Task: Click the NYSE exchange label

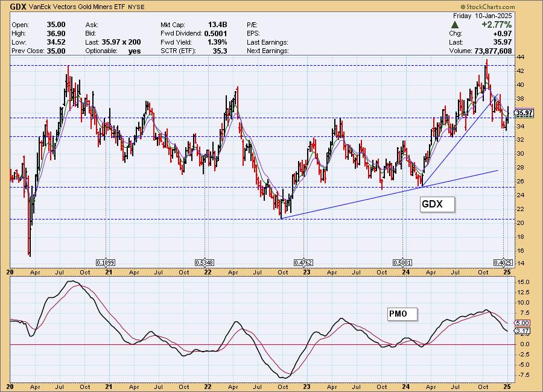Action: coord(136,7)
